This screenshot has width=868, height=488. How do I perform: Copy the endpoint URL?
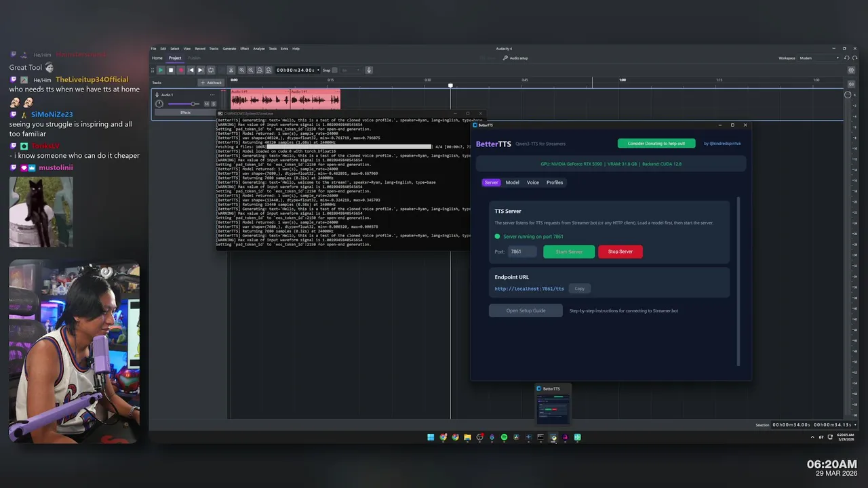coord(579,289)
